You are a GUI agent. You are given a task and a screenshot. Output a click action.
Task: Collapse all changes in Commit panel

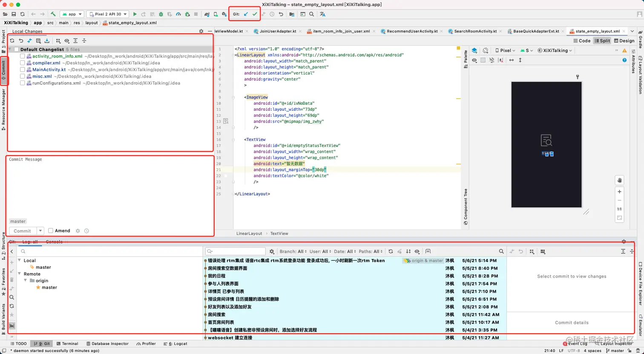coord(84,41)
